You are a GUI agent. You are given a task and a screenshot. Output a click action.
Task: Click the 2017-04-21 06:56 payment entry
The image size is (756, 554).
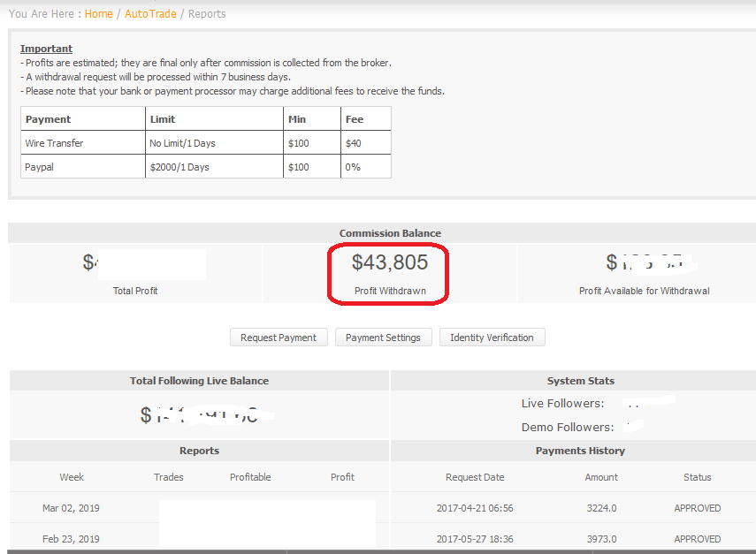coord(475,508)
